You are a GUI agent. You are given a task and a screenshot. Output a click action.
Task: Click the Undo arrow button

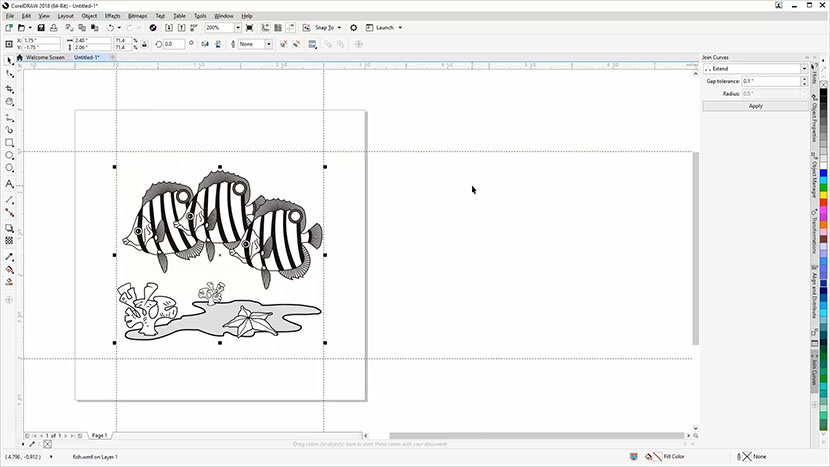point(110,28)
